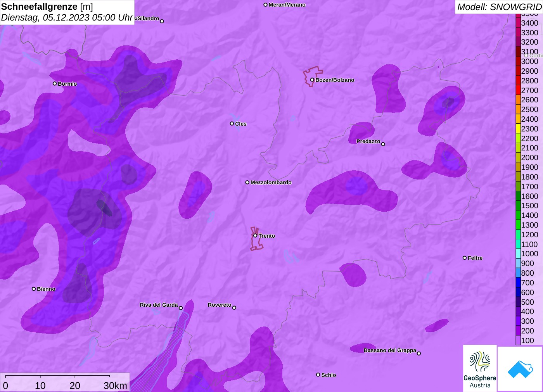Click the 'Schneefallgrenze [m]' title
This screenshot has width=543, height=392.
click(x=47, y=7)
